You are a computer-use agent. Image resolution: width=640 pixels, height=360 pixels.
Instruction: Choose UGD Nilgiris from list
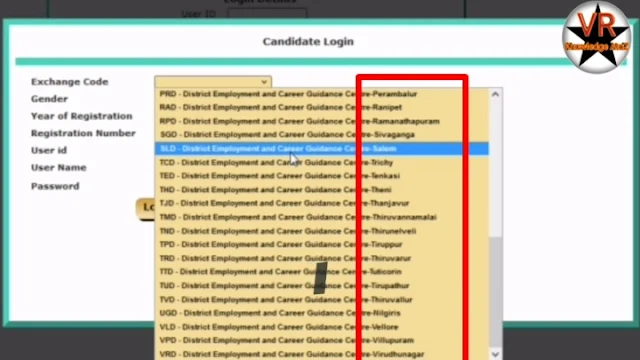pos(322,313)
